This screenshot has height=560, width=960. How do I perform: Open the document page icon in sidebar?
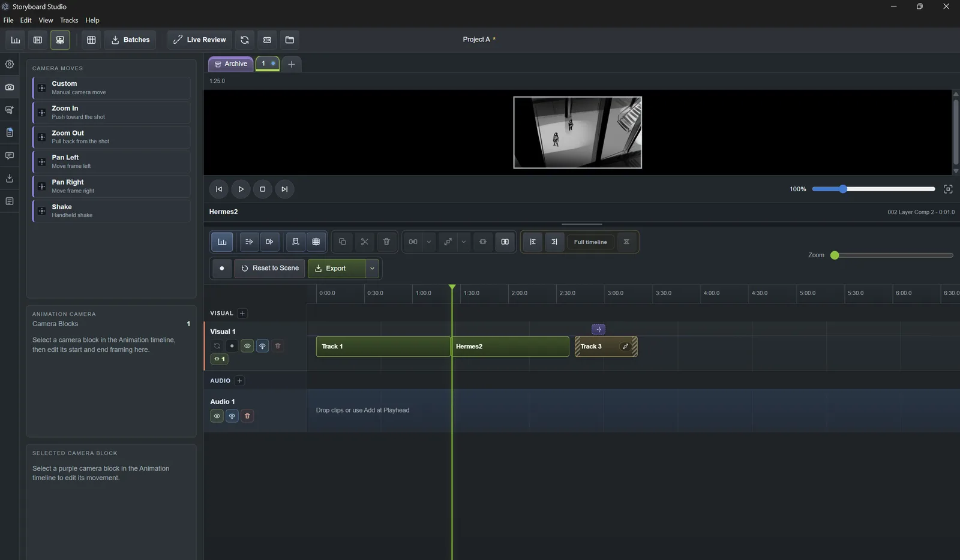coord(10,133)
